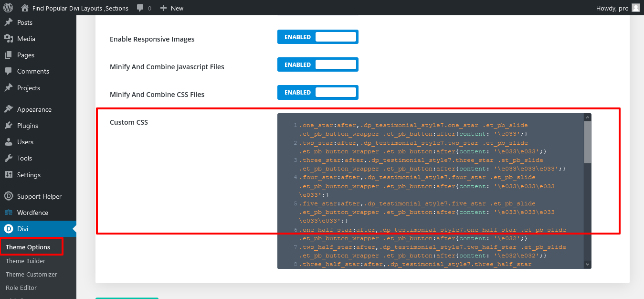Open the comments bubble icon in admin bar
The height and width of the screenshot is (299, 644).
coord(140,8)
